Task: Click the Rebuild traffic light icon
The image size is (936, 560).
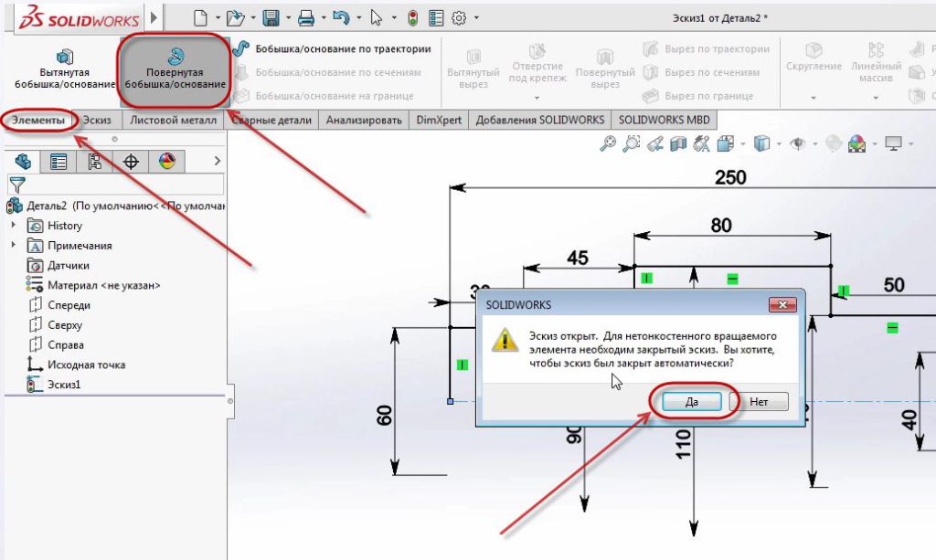Action: point(412,18)
